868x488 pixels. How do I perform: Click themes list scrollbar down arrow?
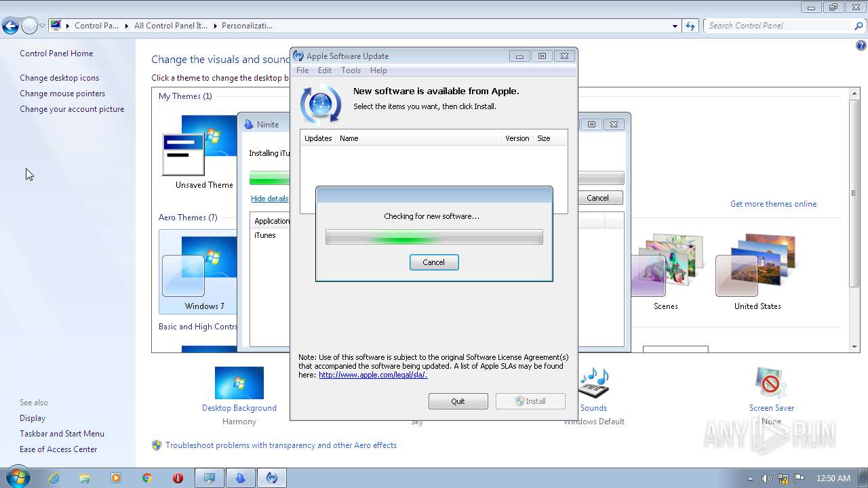[854, 347]
